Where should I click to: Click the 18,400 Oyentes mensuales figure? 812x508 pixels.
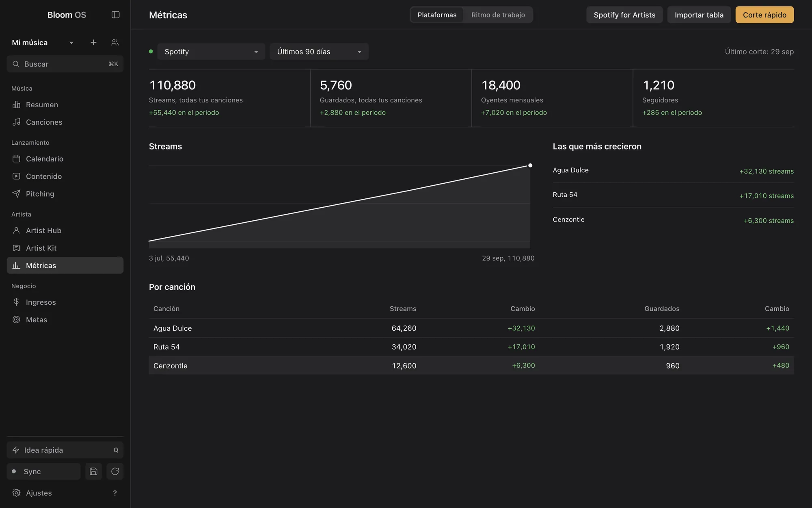coord(501,85)
